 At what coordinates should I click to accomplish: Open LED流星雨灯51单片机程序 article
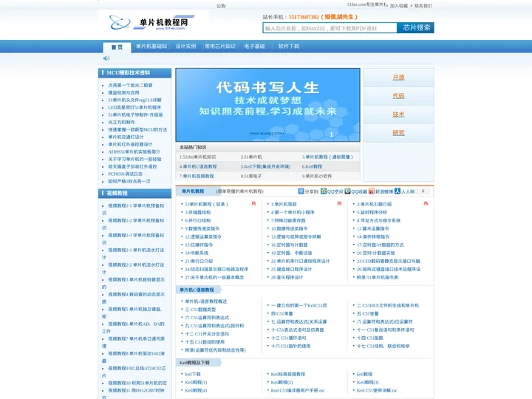(134, 108)
